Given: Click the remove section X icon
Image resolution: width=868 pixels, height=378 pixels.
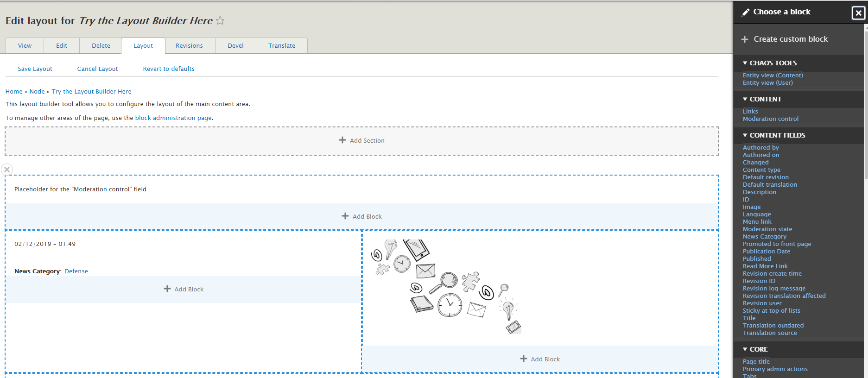Looking at the screenshot, I should pos(7,170).
